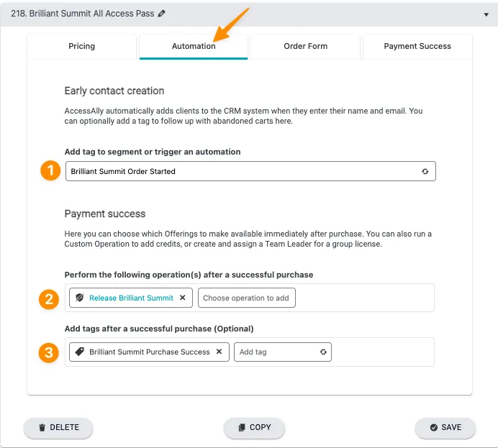498x448 pixels.
Task: Refresh the tag list in Add tag field
Action: click(323, 352)
